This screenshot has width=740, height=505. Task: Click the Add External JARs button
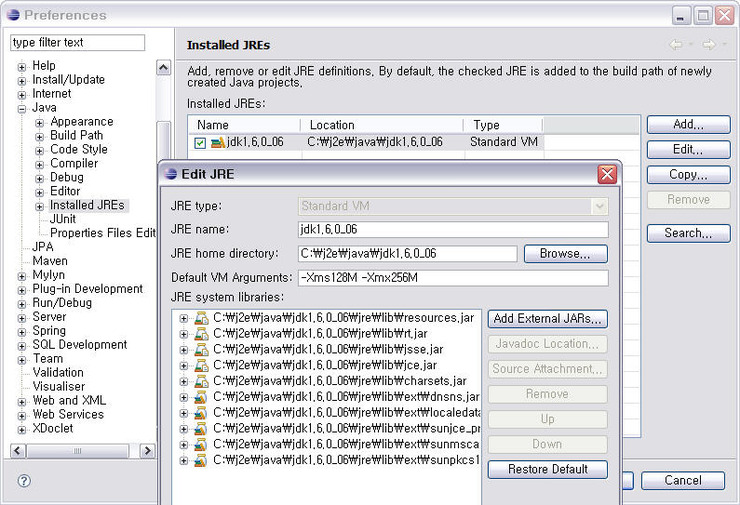(x=547, y=319)
